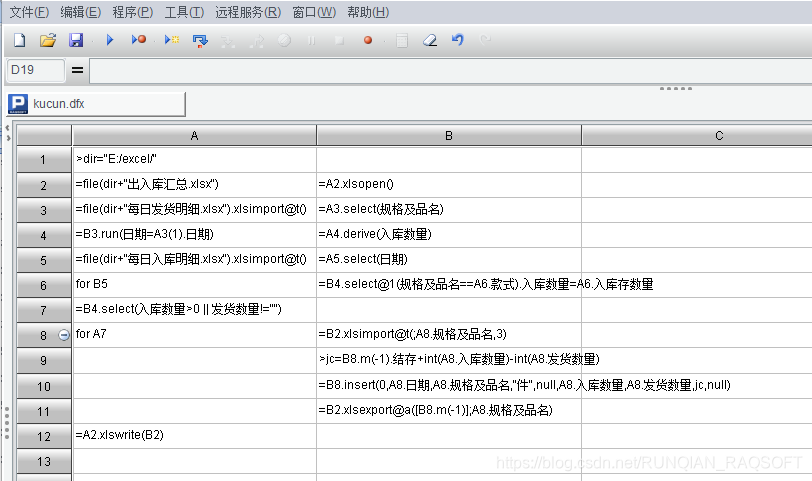Click the greyed-out step-into icon

click(x=228, y=40)
